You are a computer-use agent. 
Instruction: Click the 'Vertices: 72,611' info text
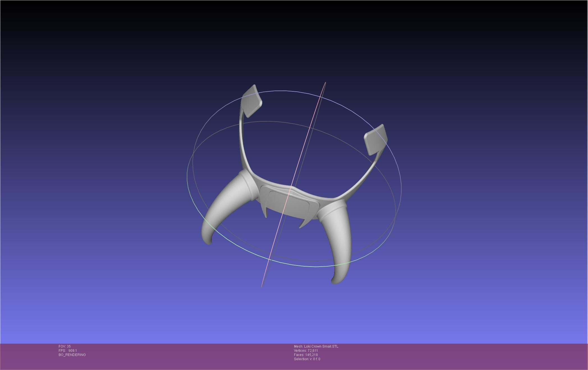click(306, 351)
